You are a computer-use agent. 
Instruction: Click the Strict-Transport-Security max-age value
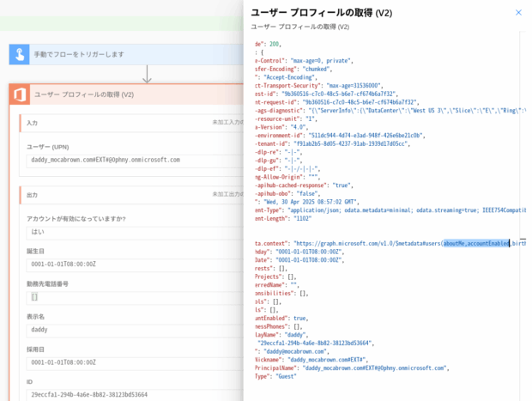354,86
